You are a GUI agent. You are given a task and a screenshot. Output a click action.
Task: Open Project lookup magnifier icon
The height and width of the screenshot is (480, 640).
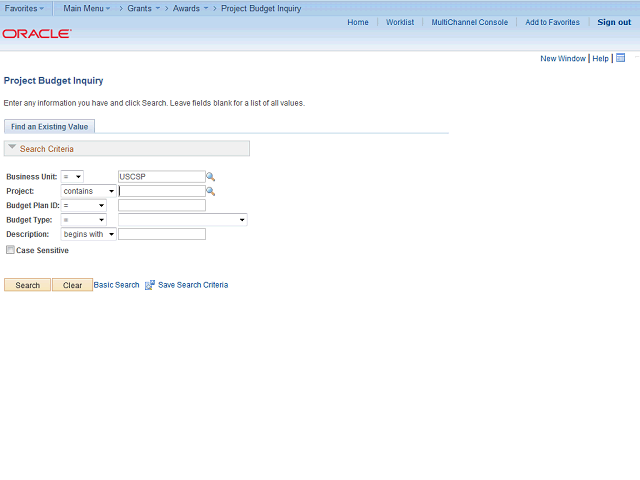(x=210, y=191)
